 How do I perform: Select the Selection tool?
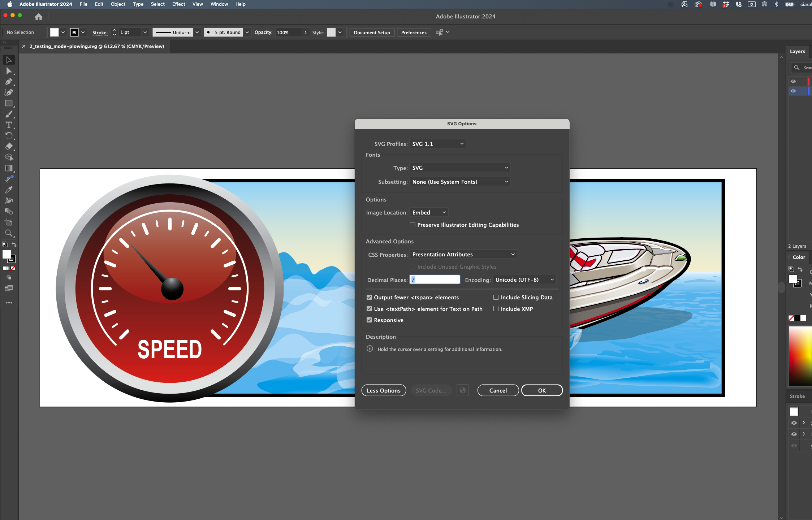coord(9,60)
